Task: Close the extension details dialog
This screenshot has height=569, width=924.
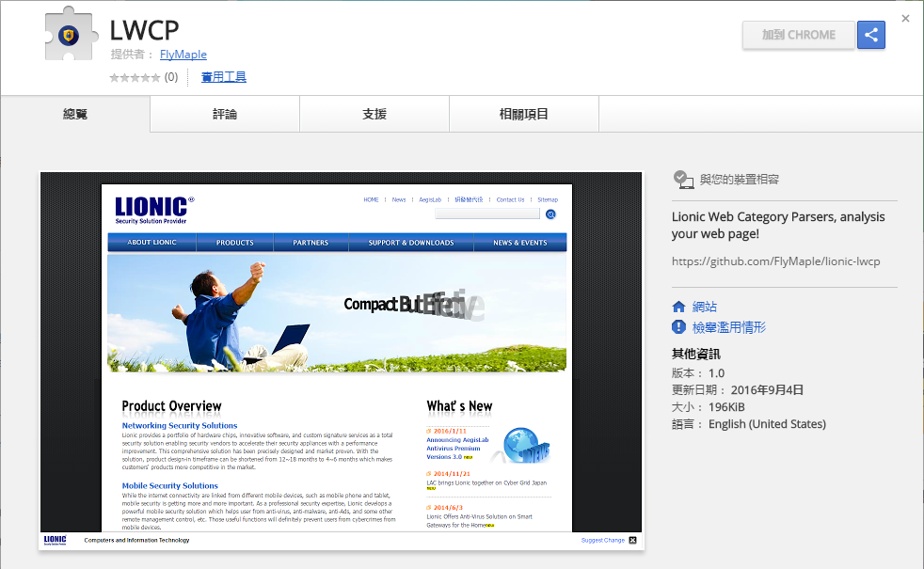Action: (905, 19)
